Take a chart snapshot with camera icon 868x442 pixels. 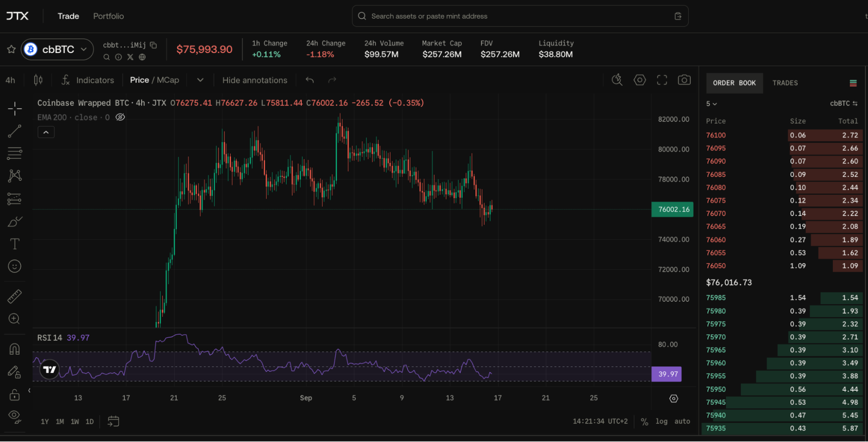[x=684, y=80]
